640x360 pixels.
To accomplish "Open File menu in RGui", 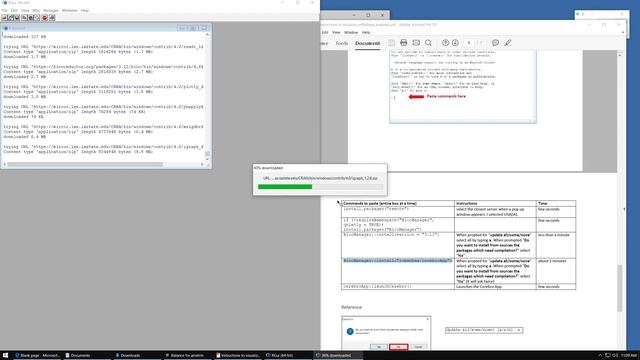I will 4,10.
